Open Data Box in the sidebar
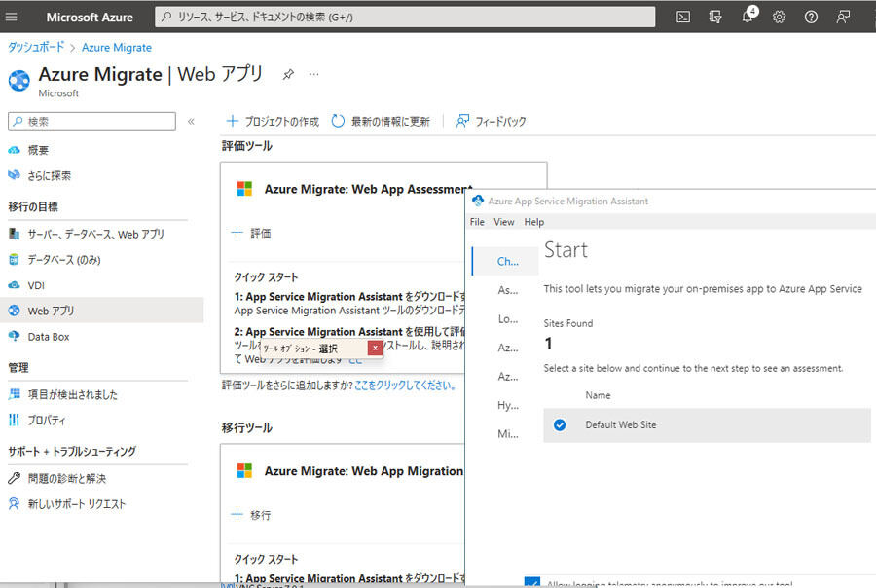Screen dimensions: 876x588 (x=49, y=337)
